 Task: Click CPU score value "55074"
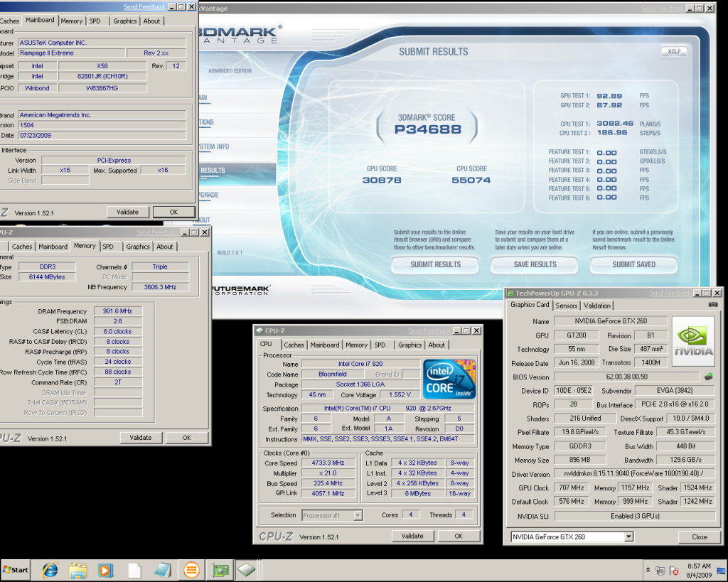tap(471, 180)
